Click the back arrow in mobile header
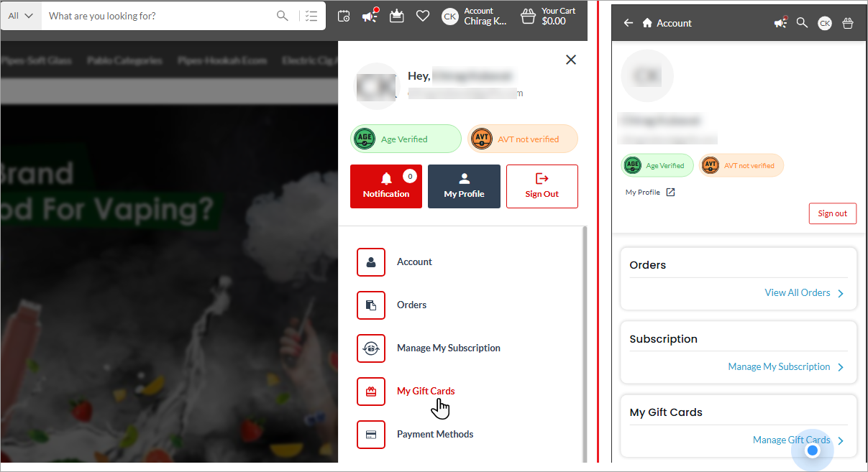The image size is (868, 472). (x=629, y=23)
